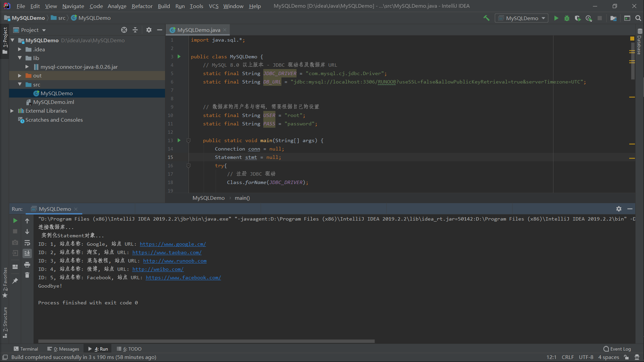Open the Terminal tool tab
The width and height of the screenshot is (644, 362).
click(26, 349)
